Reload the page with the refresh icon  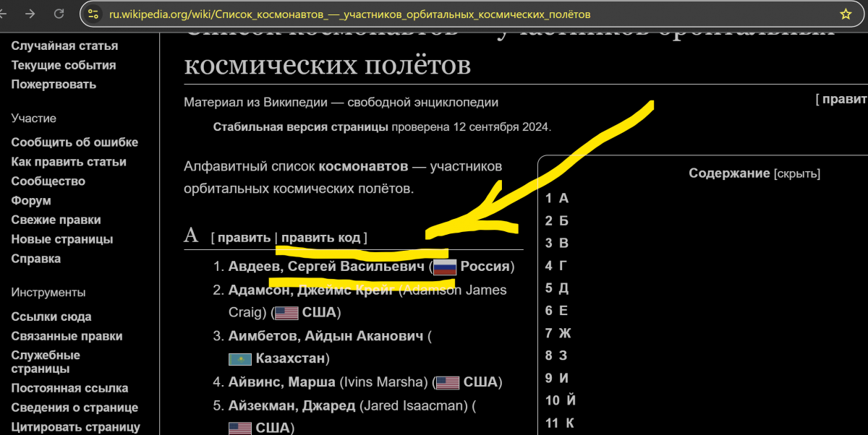point(59,14)
